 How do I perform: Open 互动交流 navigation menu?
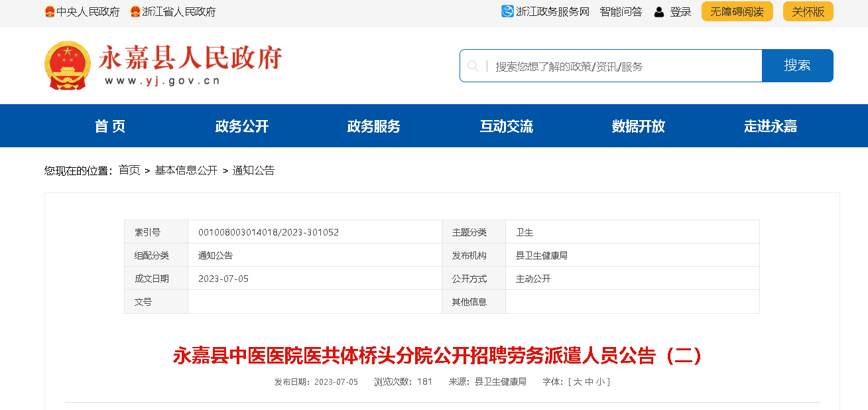(x=507, y=126)
